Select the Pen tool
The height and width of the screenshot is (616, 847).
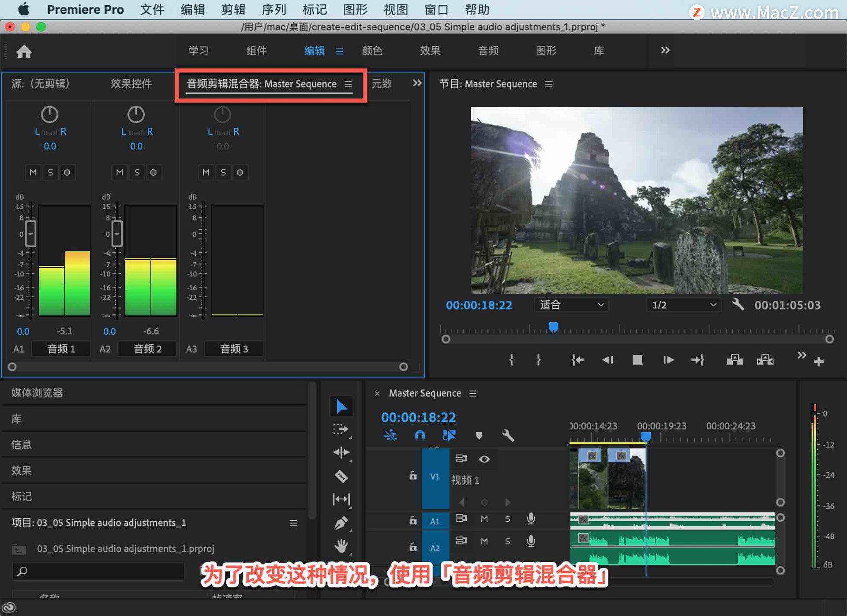[342, 523]
